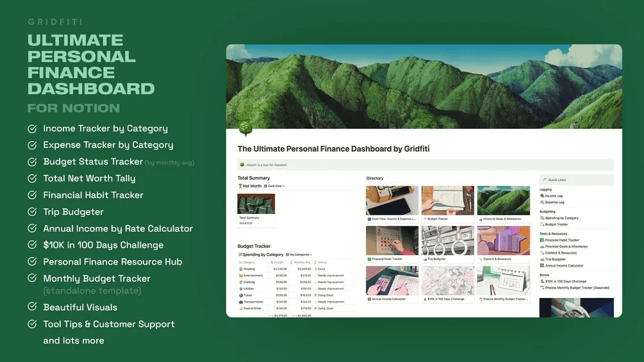The height and width of the screenshot is (362, 644).
Task: Open the Total Summary net worth card
Action: coord(256,210)
